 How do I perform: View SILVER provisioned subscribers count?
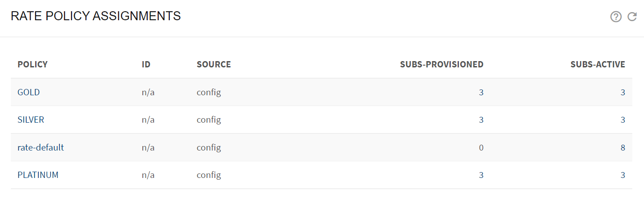481,120
